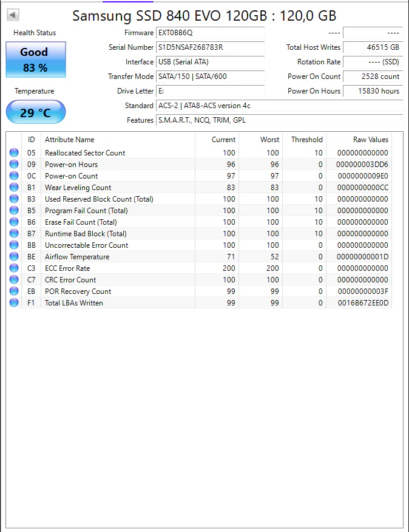This screenshot has height=532, width=409.
Task: Click raw value 00000000001D
Action: tap(362, 257)
